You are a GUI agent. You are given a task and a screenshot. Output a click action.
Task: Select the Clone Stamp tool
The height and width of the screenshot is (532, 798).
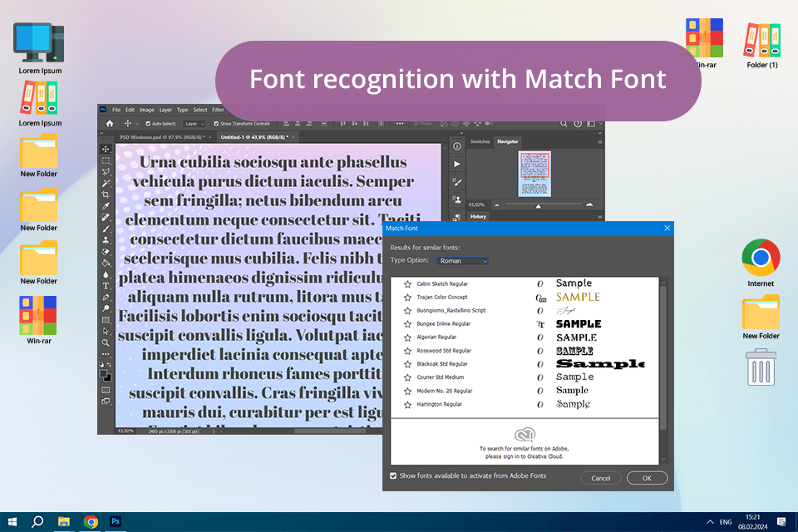pos(106,240)
